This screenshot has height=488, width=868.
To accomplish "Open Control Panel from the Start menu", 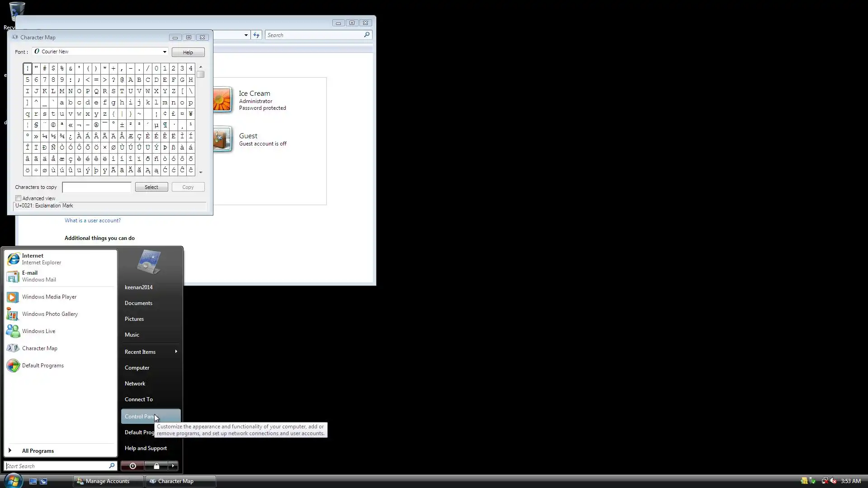I will tap(139, 416).
